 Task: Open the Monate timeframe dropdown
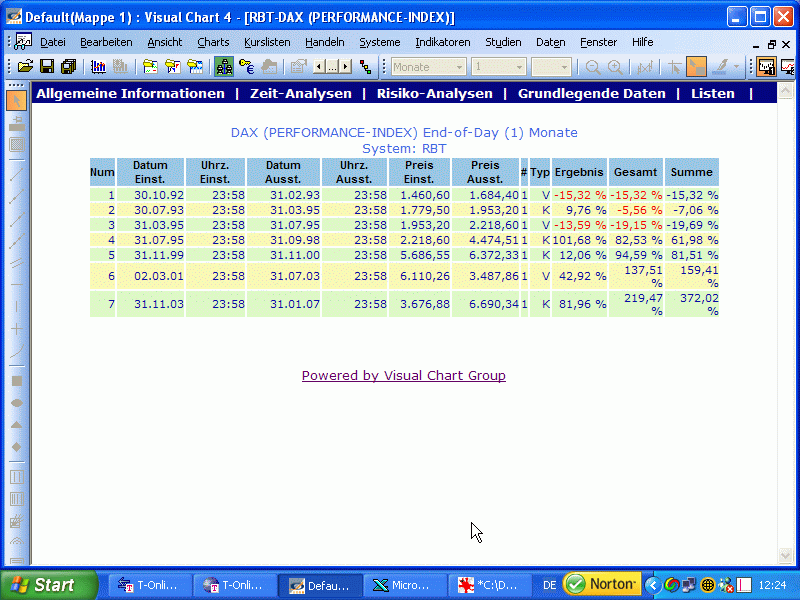coord(460,67)
